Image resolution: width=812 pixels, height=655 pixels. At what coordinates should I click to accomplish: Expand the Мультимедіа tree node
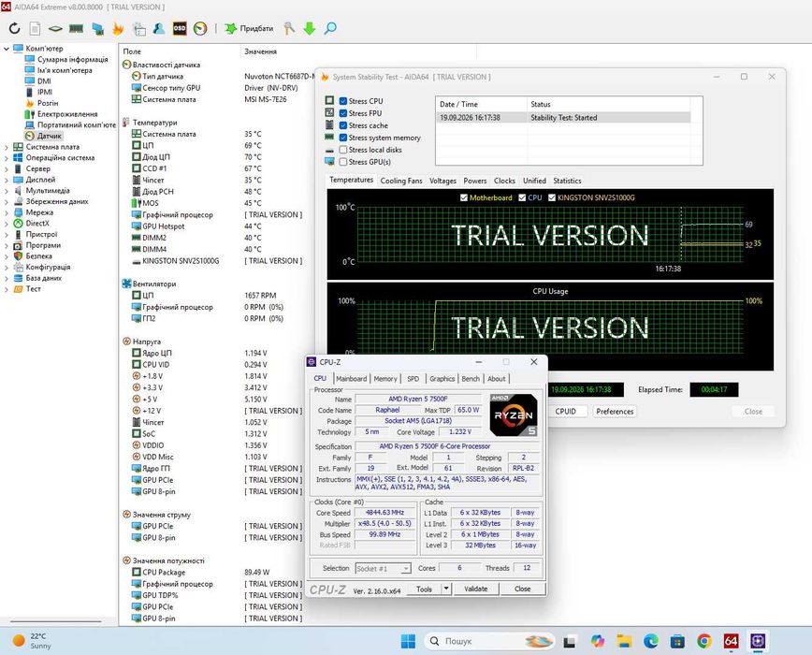7,191
